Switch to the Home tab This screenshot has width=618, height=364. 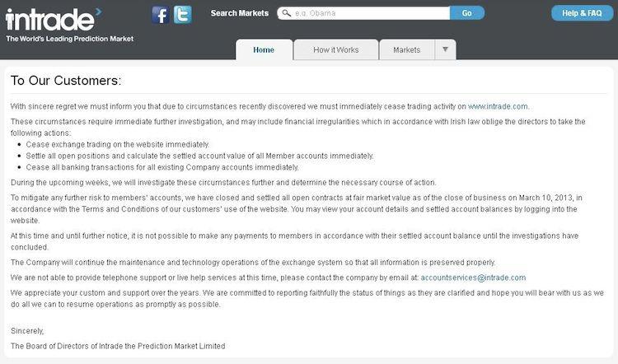264,50
